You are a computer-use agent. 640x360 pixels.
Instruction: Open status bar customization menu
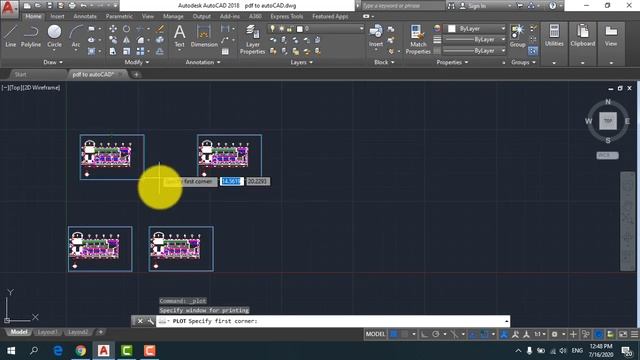[635, 334]
